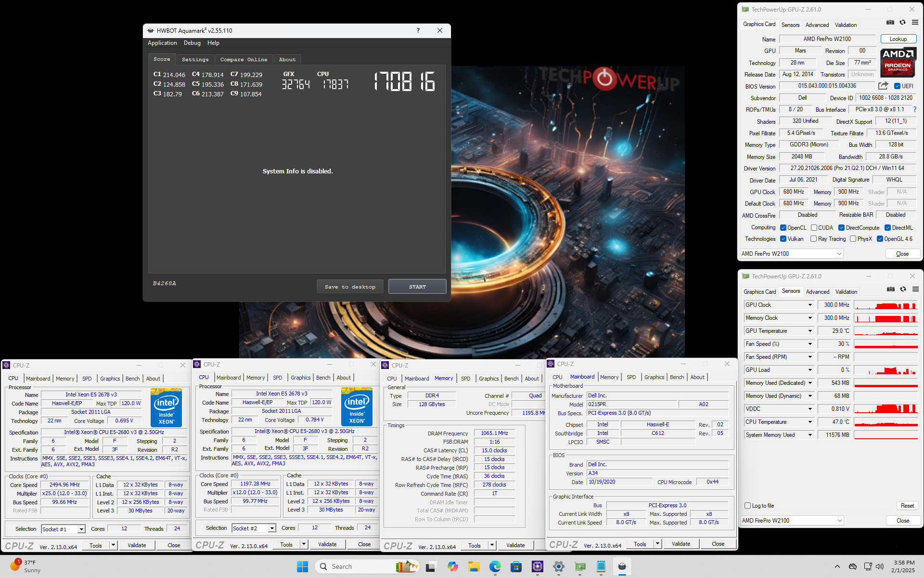The image size is (924, 578).
Task: Toggle the Vulkan checkbox
Action: coord(783,239)
